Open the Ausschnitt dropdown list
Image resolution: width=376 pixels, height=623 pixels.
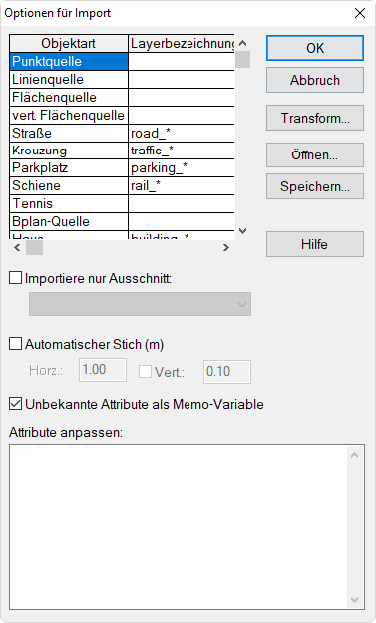[140, 304]
